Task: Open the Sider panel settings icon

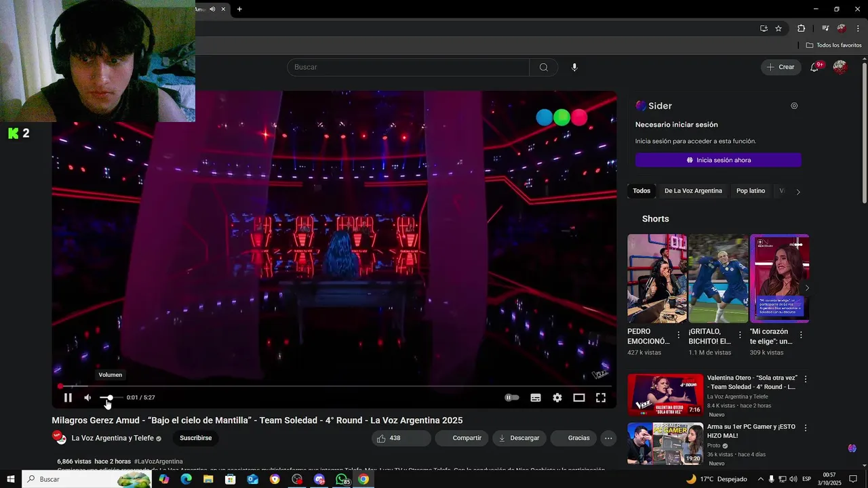Action: coord(794,106)
